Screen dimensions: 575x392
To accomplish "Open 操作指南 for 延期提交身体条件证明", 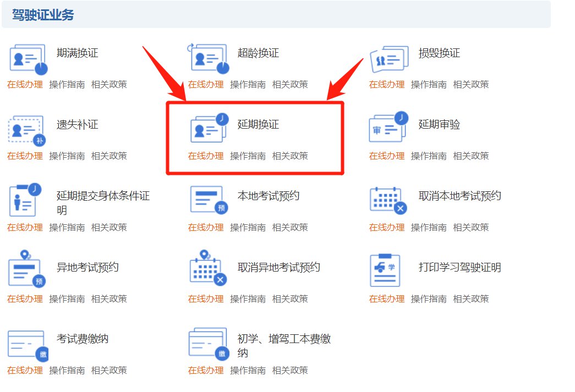I will coord(67,228).
